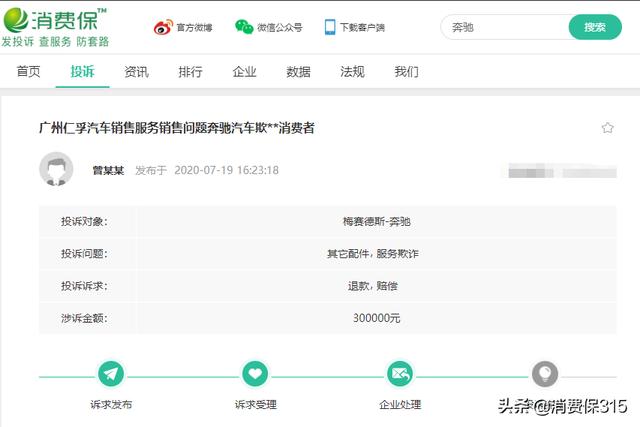Open the 排行 tab
This screenshot has width=640, height=427.
coord(190,71)
